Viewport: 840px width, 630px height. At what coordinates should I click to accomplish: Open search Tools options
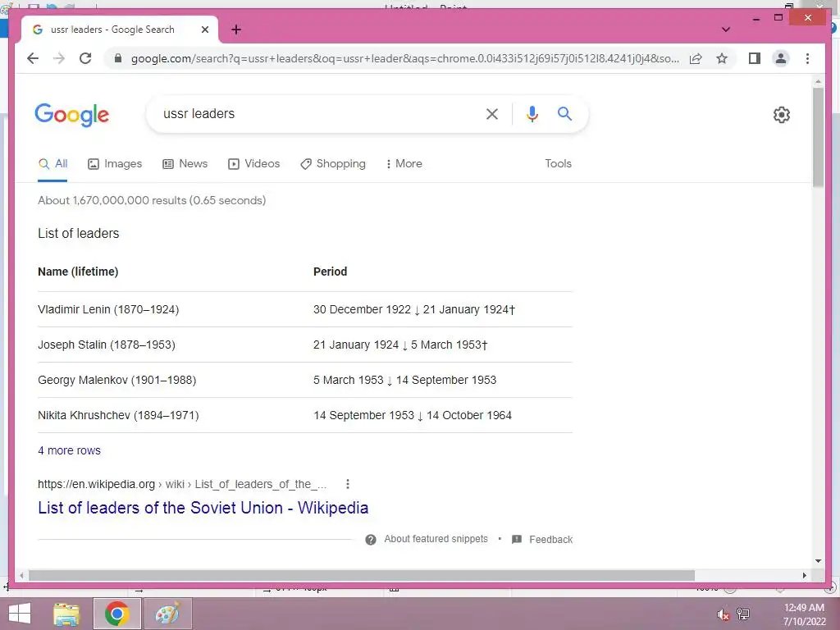[558, 164]
